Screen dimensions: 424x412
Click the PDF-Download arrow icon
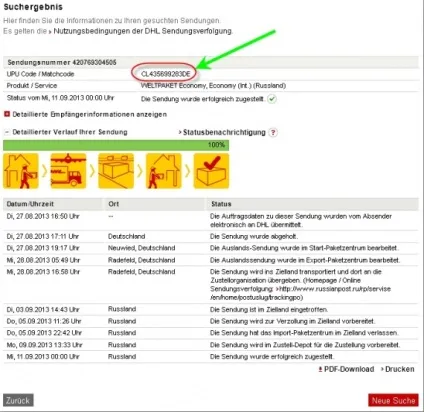tap(320, 369)
